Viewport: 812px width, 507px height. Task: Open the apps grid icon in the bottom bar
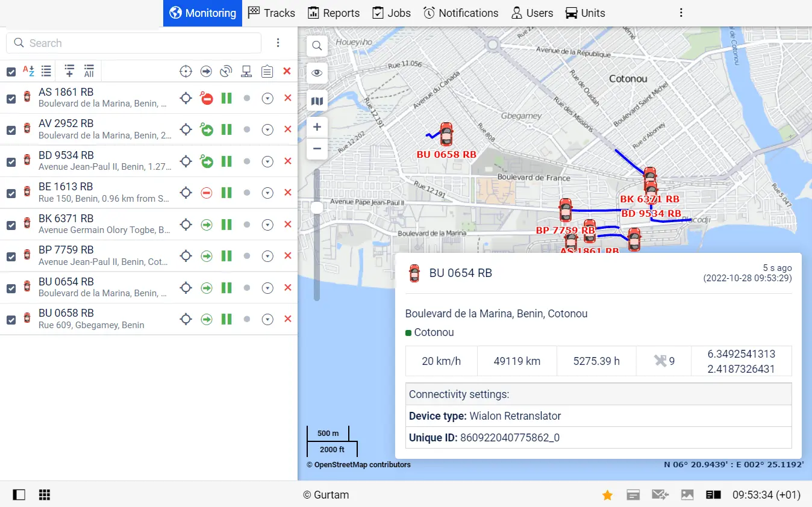pos(44,495)
